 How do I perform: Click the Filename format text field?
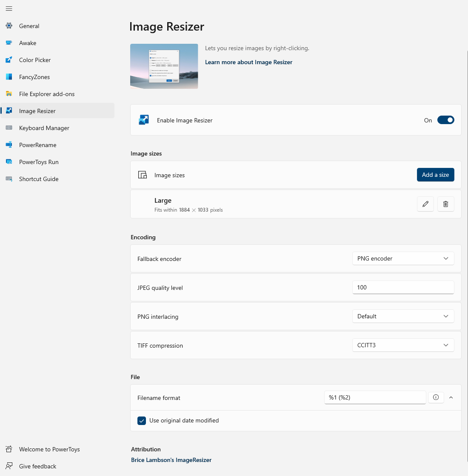click(x=375, y=397)
